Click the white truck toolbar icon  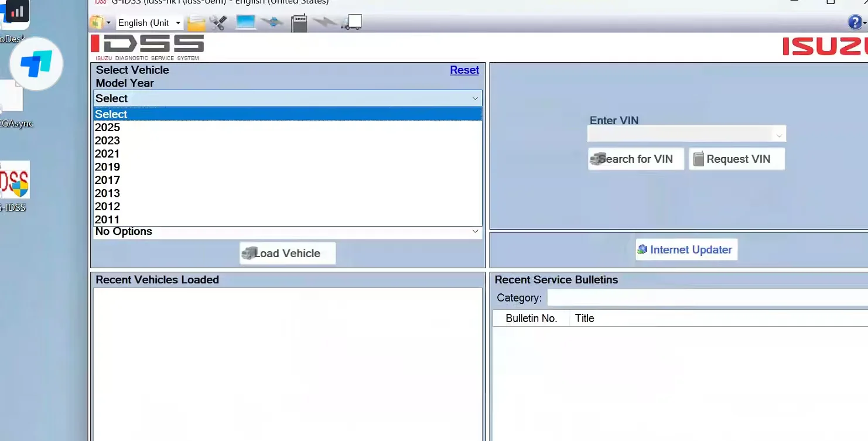[x=351, y=23]
